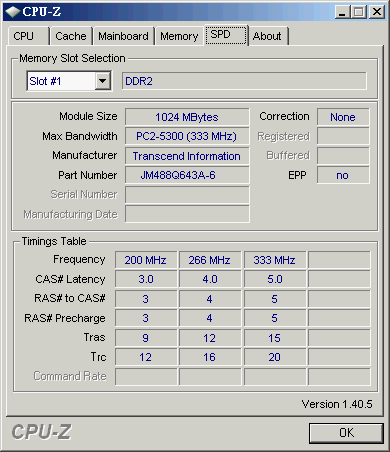Viewport: 390px width, 452px height.
Task: Open the About tab
Action: [x=268, y=36]
